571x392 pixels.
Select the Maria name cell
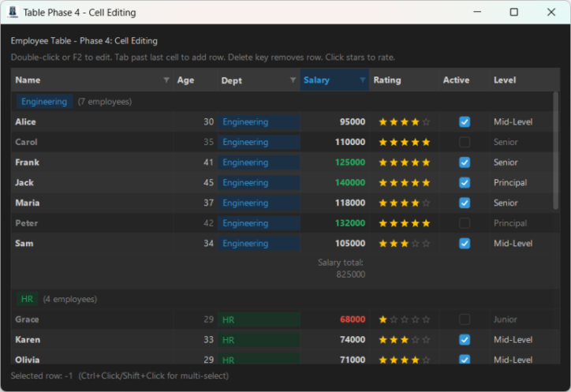tap(92, 203)
